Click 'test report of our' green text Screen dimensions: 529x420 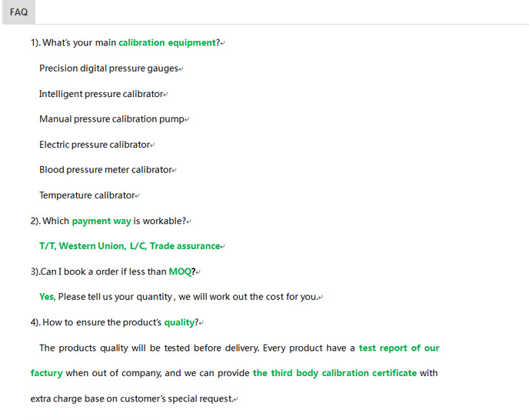[399, 348]
